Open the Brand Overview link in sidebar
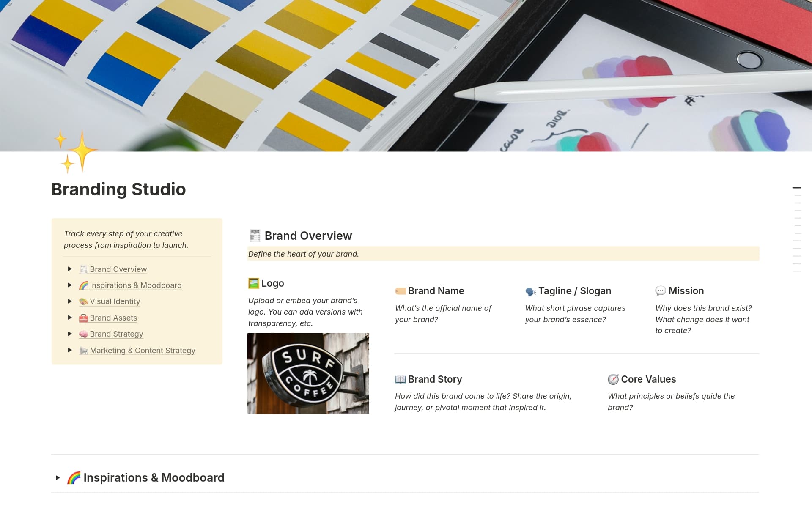Viewport: 812px width, 507px height. [118, 269]
